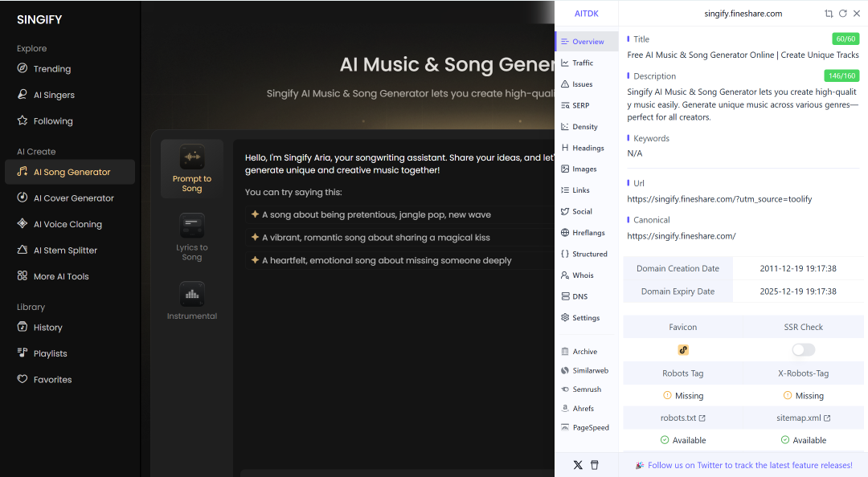Image resolution: width=868 pixels, height=477 pixels.
Task: Refresh the AITDK panel
Action: 842,14
